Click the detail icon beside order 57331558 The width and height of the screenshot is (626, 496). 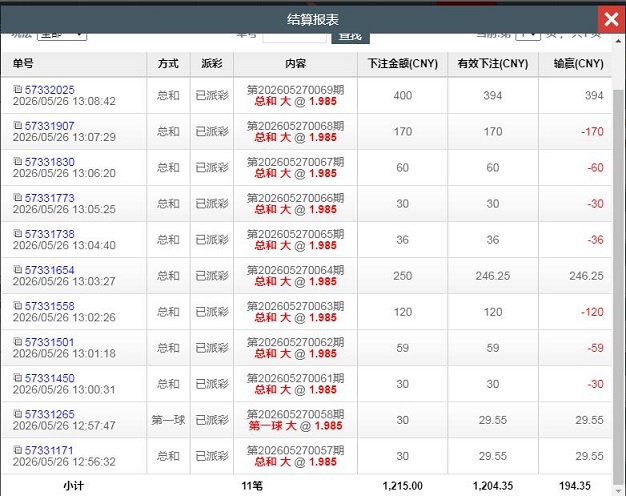(x=18, y=306)
